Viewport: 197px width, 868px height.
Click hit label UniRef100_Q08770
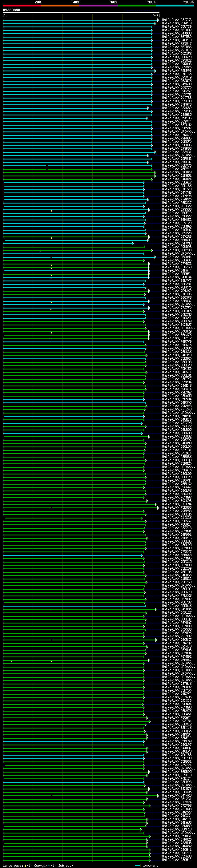pos(177,88)
